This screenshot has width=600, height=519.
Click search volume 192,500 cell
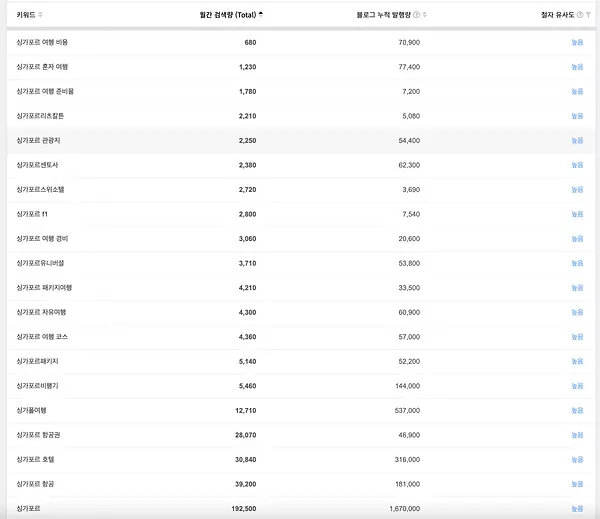coord(244,509)
